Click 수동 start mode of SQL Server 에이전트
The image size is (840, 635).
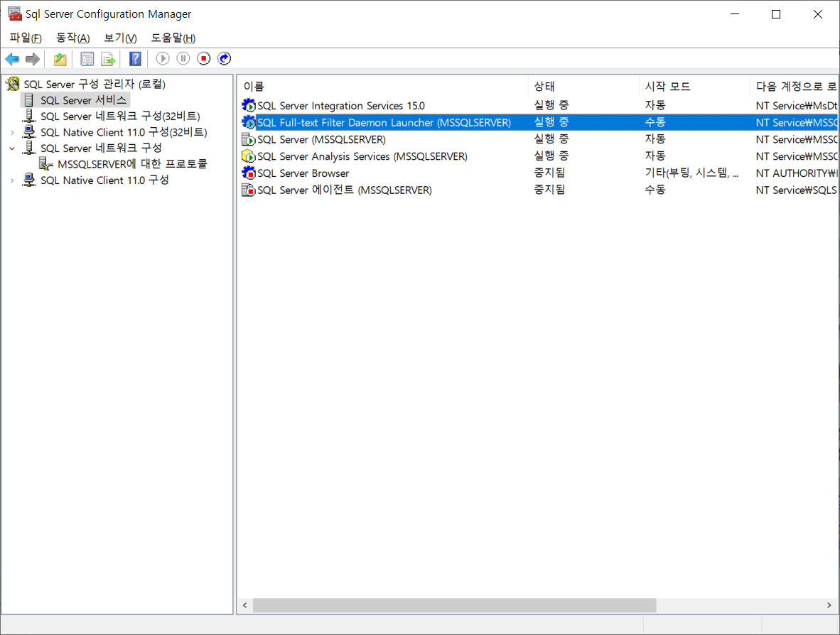pyautogui.click(x=655, y=190)
